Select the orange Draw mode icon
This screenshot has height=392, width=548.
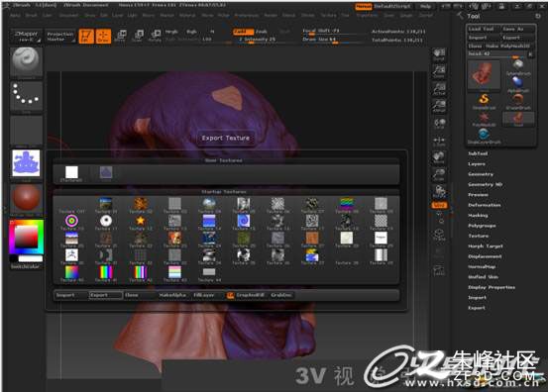(x=103, y=36)
